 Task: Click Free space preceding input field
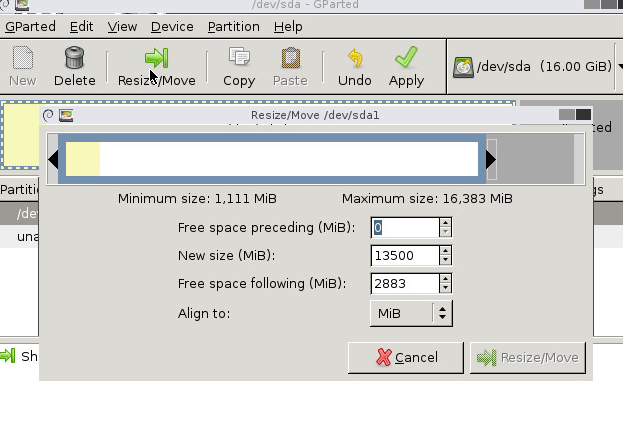[x=405, y=228]
